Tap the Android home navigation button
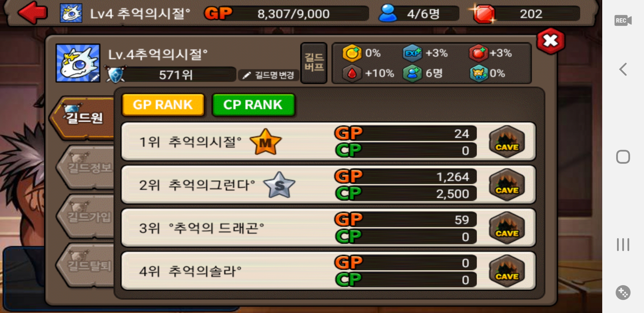The image size is (644, 313). point(623,157)
